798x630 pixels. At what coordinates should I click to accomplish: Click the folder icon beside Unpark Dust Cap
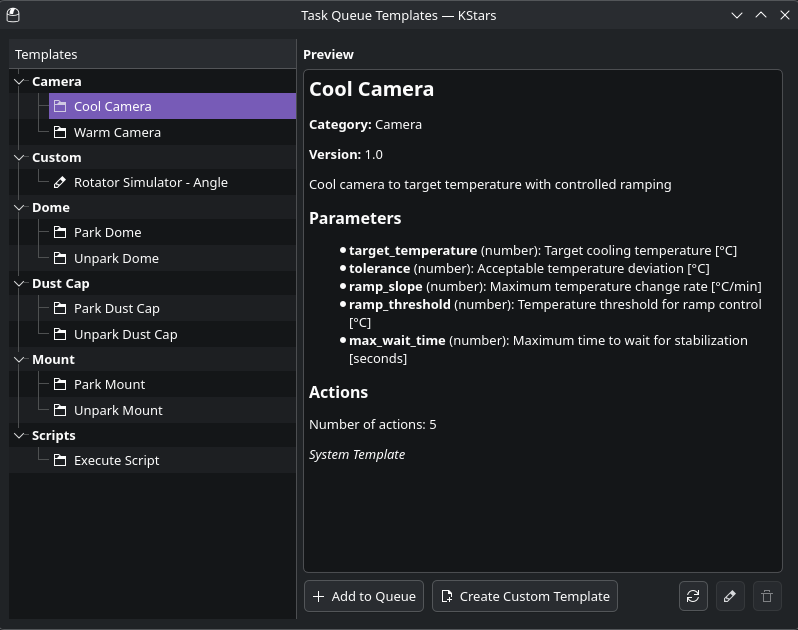tap(60, 334)
